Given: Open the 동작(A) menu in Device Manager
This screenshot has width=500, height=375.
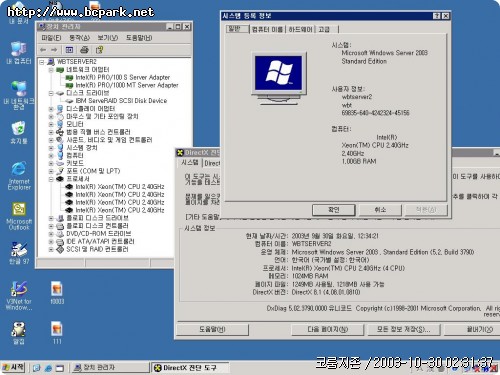Looking at the screenshot, I should [x=79, y=38].
